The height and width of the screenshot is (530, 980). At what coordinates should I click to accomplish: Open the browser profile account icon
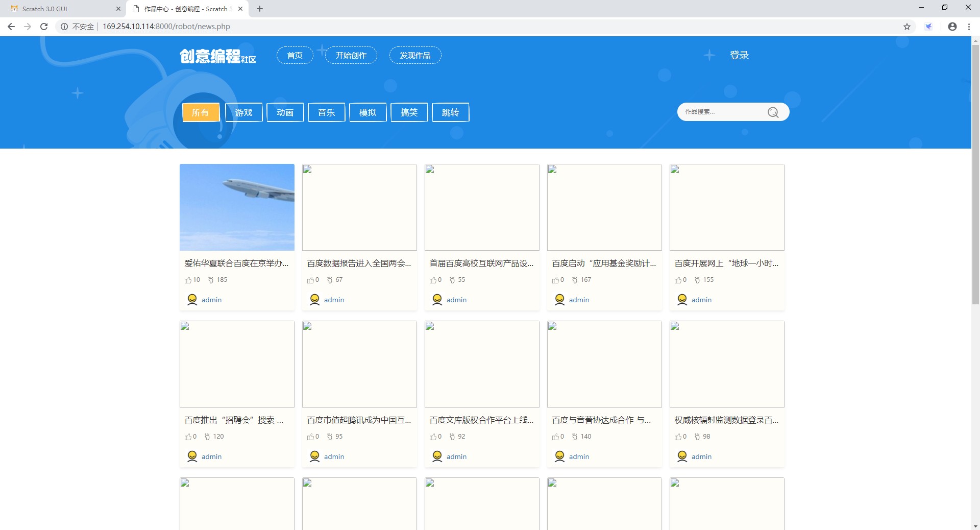pyautogui.click(x=952, y=26)
